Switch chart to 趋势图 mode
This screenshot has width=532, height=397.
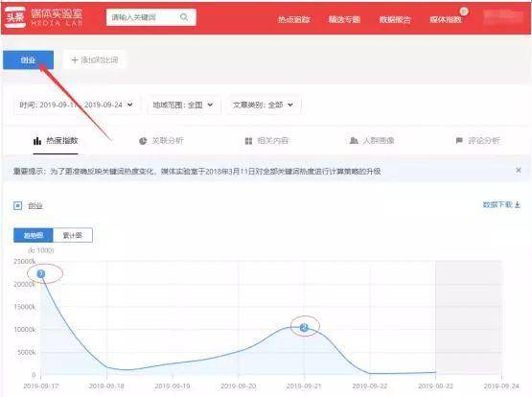pos(34,235)
